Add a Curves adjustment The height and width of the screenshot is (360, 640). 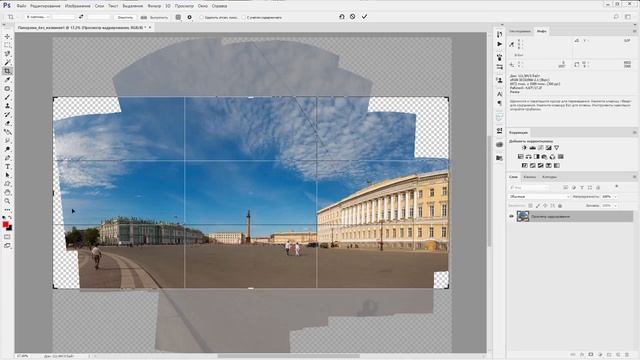tap(540, 148)
